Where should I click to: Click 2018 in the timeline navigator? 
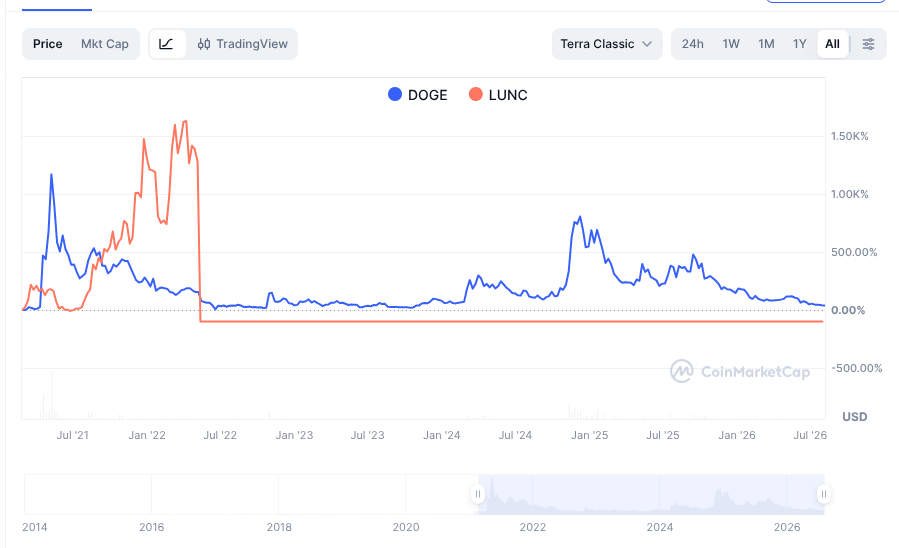[x=279, y=527]
